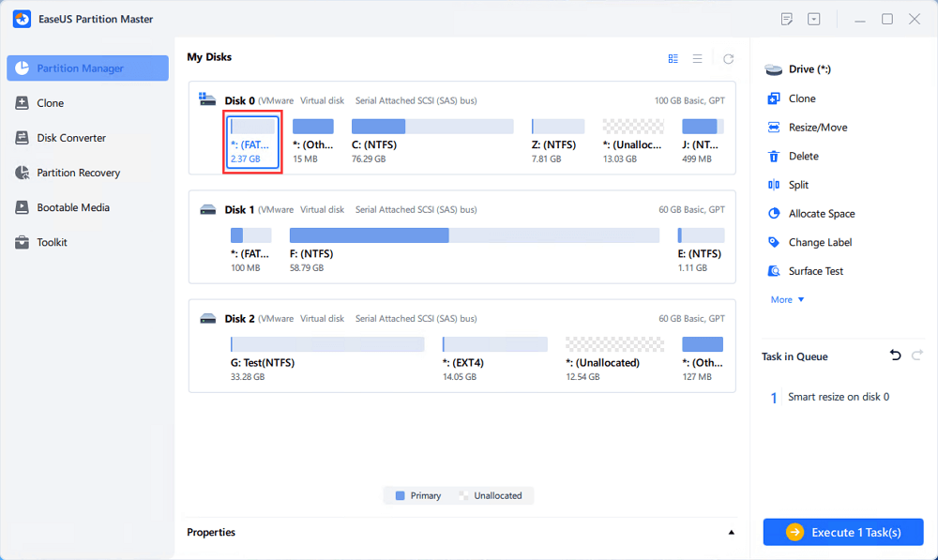Click the EaseUS Partition Master logo icon

coord(23,19)
